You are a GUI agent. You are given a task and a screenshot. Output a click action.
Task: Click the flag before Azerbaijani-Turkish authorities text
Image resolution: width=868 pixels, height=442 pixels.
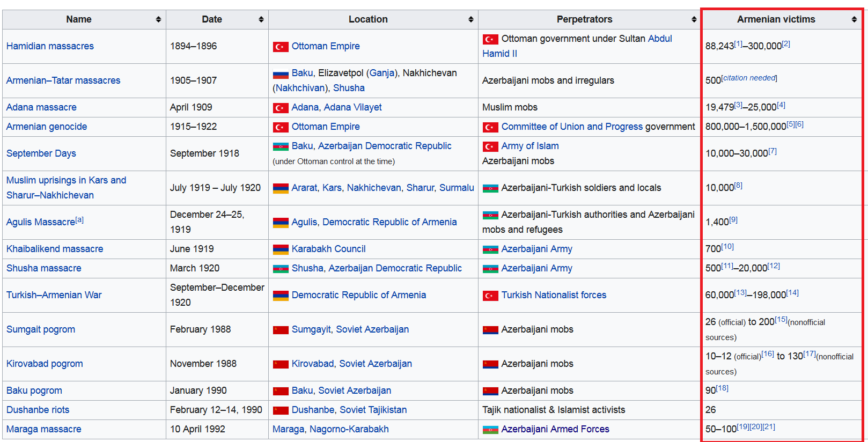(x=490, y=215)
